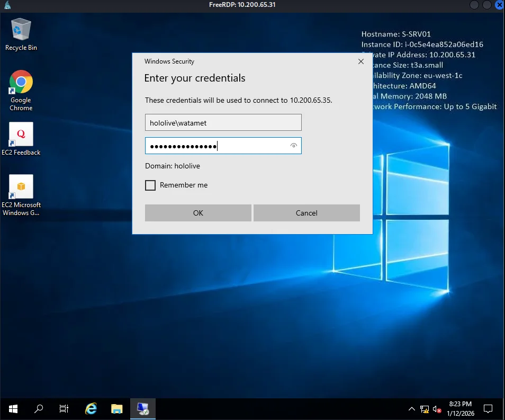Click the taskbar search magnifier icon
The image size is (505, 420).
coord(39,409)
